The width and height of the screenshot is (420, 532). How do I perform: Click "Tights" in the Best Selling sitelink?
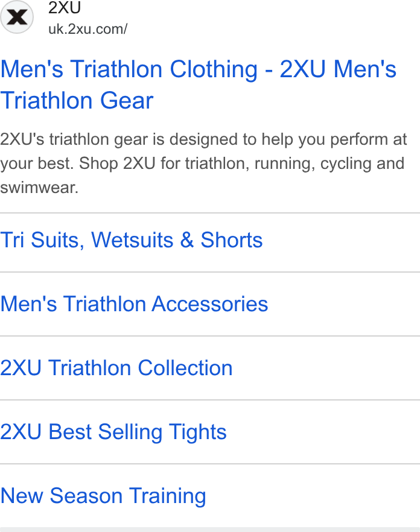[x=197, y=432]
